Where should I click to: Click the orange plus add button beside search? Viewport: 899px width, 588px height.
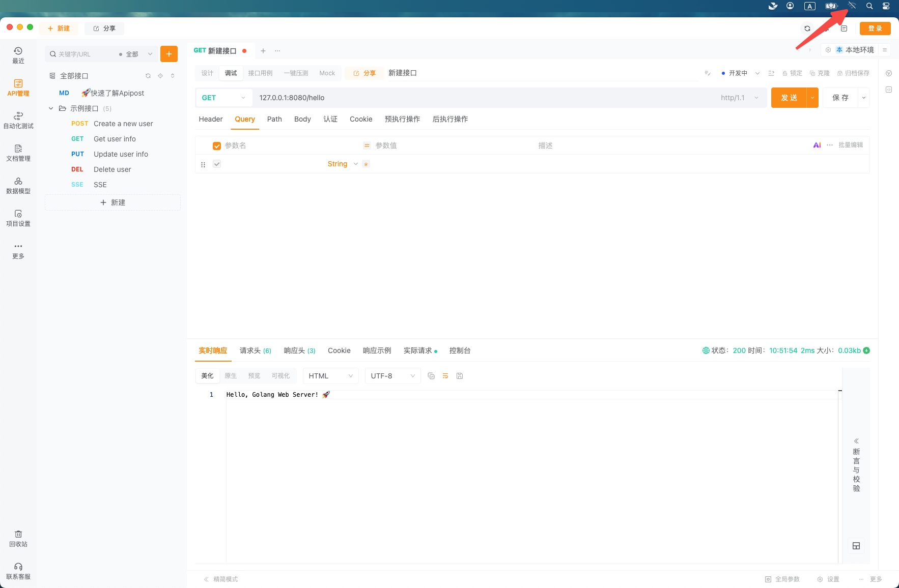coord(168,54)
